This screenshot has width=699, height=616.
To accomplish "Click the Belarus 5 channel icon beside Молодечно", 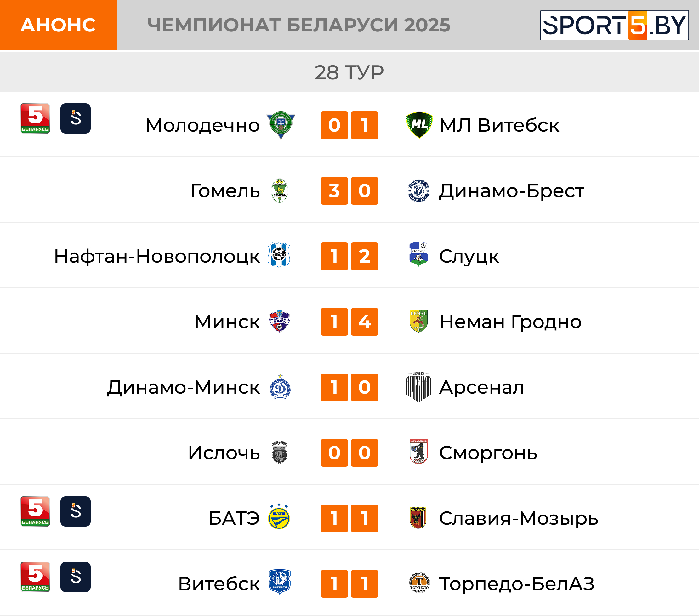I will click(x=35, y=118).
